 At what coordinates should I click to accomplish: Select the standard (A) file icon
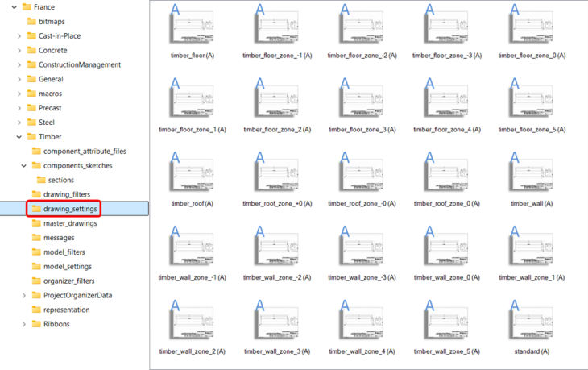coord(531,320)
